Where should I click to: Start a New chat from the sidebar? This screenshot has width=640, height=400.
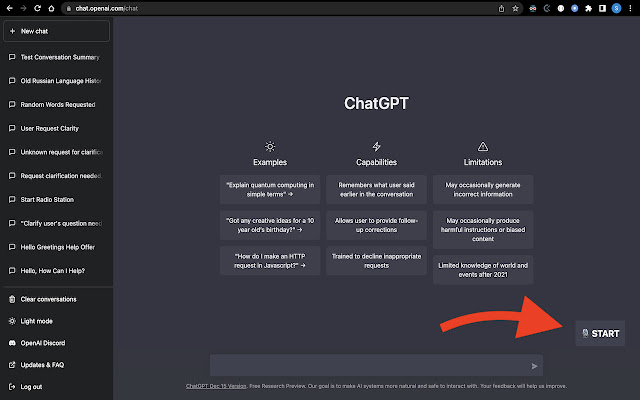pos(56,31)
